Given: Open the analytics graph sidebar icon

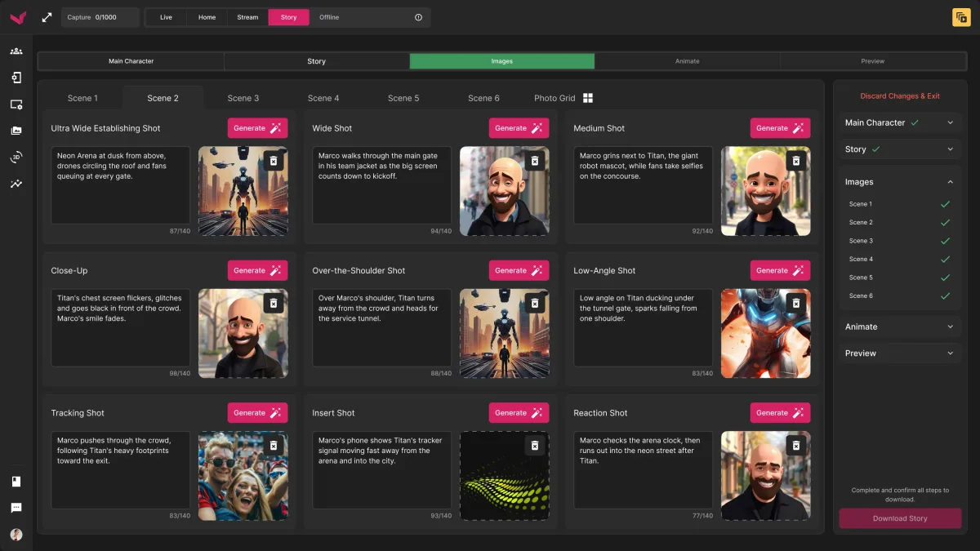Looking at the screenshot, I should [x=16, y=184].
